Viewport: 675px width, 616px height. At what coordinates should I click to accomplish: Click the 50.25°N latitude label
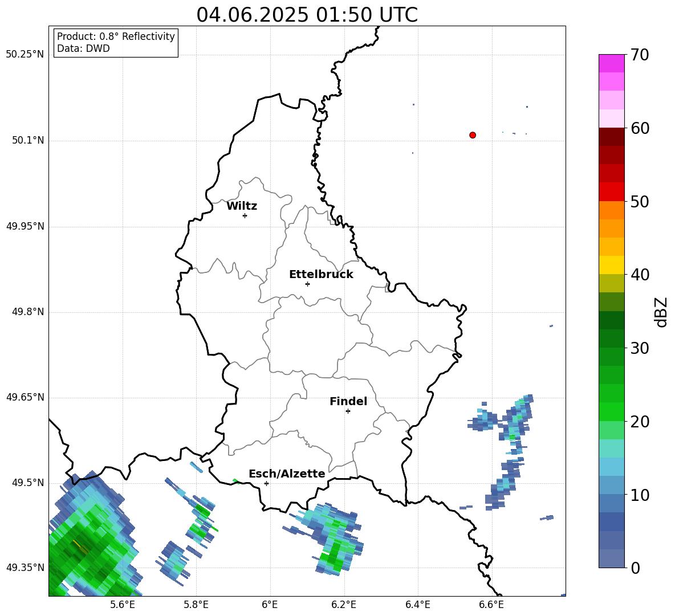(x=25, y=55)
